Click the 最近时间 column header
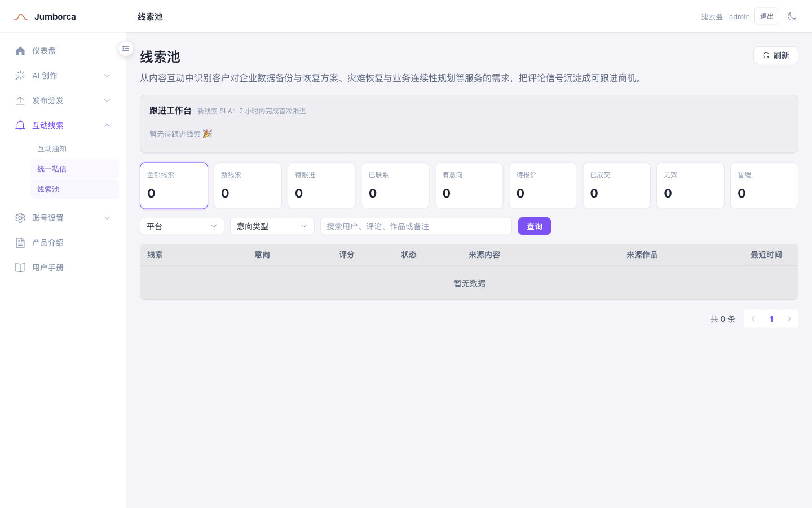 pyautogui.click(x=766, y=255)
